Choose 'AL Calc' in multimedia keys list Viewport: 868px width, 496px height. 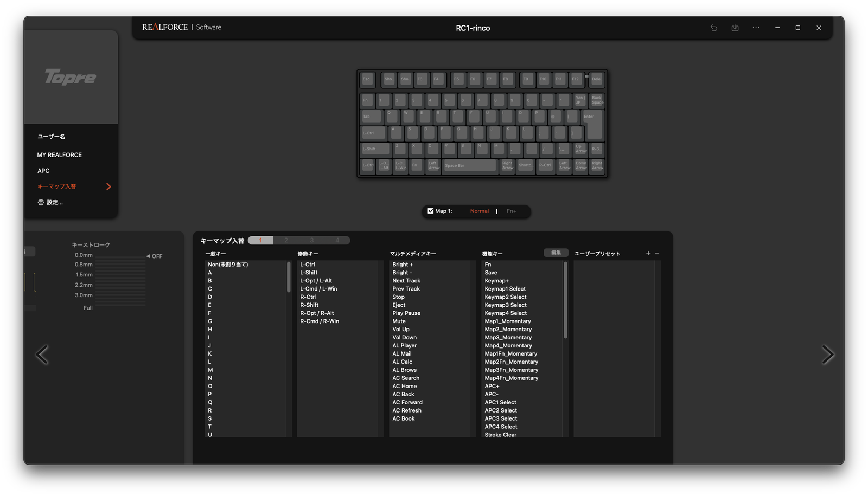click(x=403, y=362)
